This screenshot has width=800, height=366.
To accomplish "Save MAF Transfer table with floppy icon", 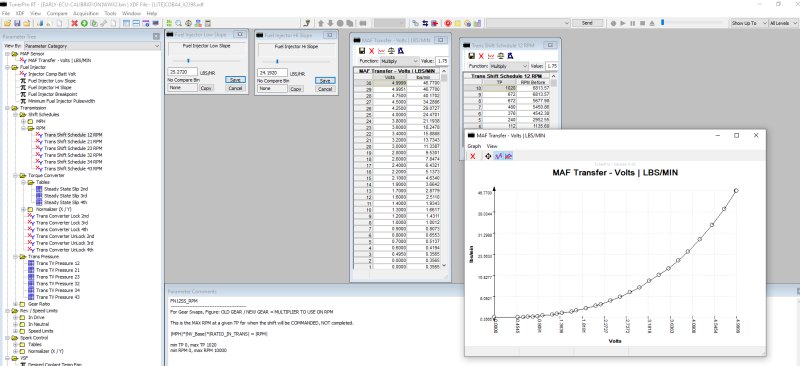I will coord(362,51).
